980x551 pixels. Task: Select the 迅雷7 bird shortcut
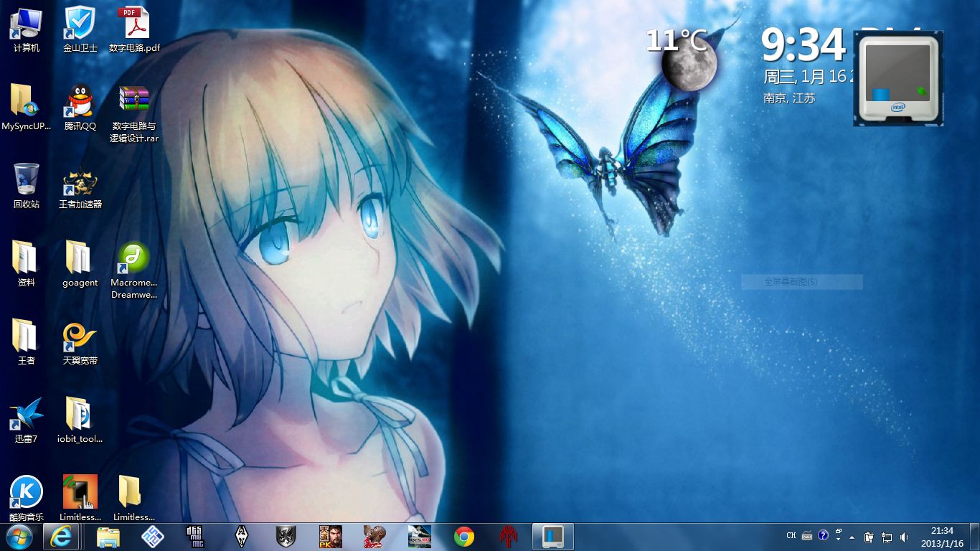click(x=27, y=420)
